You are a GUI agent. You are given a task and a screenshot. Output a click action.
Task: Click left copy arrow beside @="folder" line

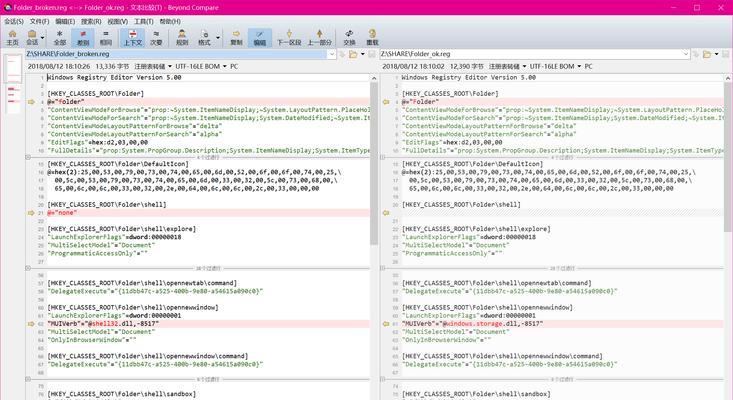31,101
